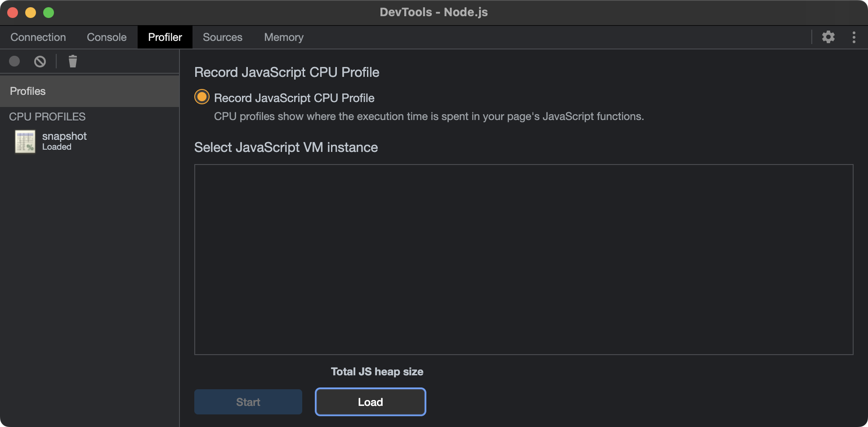Switch to the Memory tab

pos(283,37)
